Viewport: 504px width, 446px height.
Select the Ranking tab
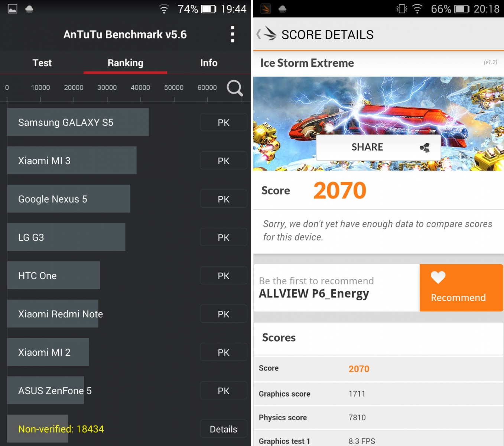coord(125,63)
